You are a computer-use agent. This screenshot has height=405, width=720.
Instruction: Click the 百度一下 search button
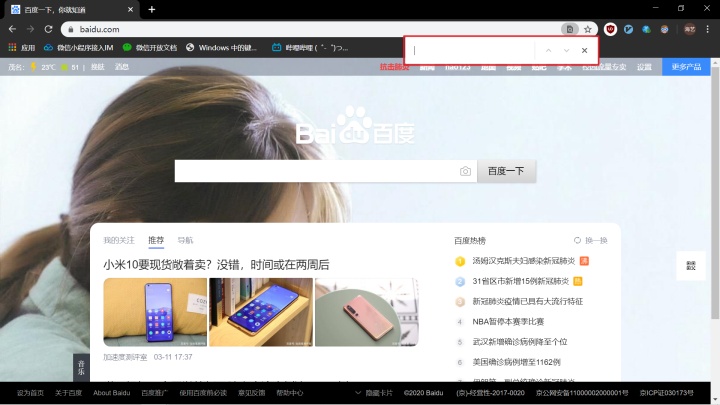click(x=506, y=171)
